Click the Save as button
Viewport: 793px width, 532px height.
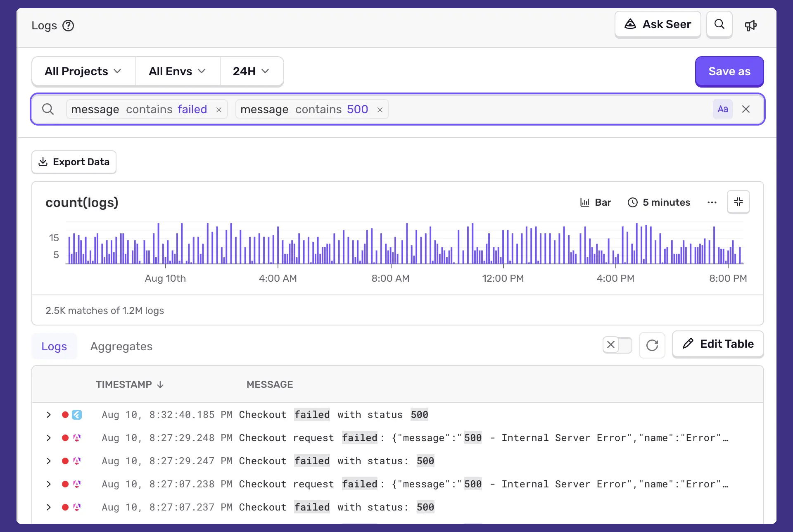pos(729,71)
